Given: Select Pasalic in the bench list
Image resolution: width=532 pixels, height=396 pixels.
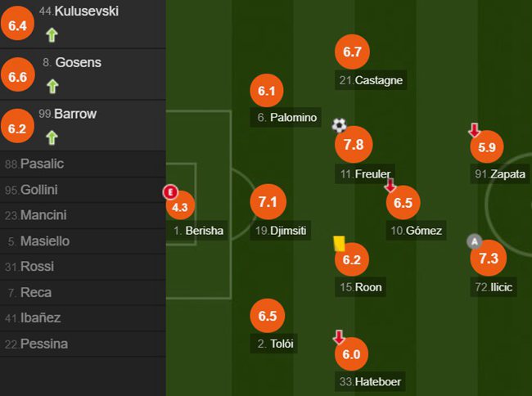Looking at the screenshot, I should coord(83,164).
